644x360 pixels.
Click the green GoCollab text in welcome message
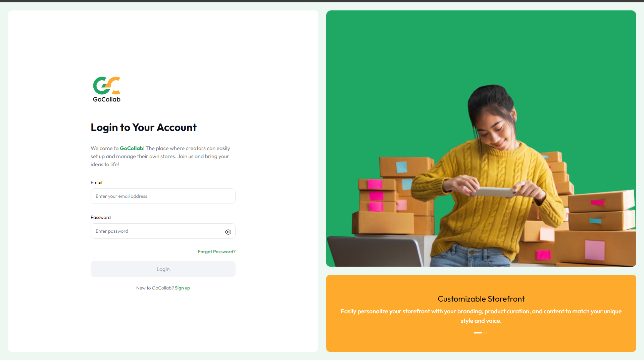(131, 148)
